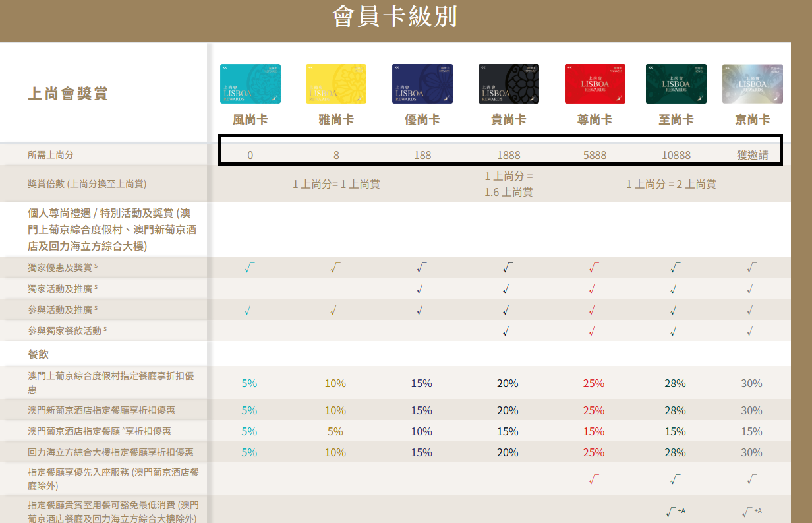The image size is (812, 523).
Task: Click the black 貴尚卡 card image
Action: tap(509, 84)
